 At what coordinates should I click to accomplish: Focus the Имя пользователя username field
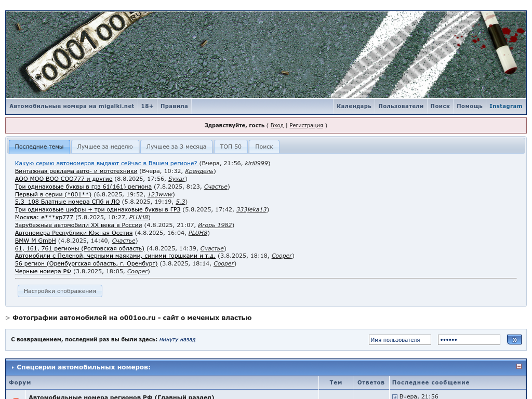[400, 340]
